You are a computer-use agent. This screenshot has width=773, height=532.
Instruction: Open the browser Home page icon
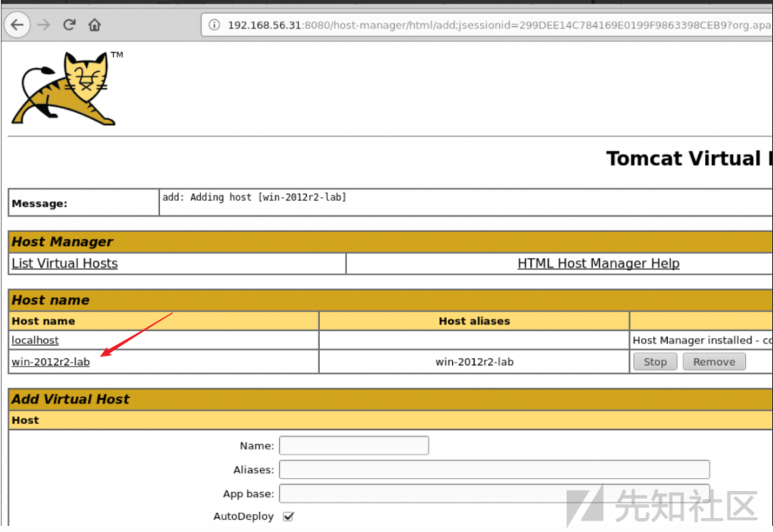[x=94, y=24]
